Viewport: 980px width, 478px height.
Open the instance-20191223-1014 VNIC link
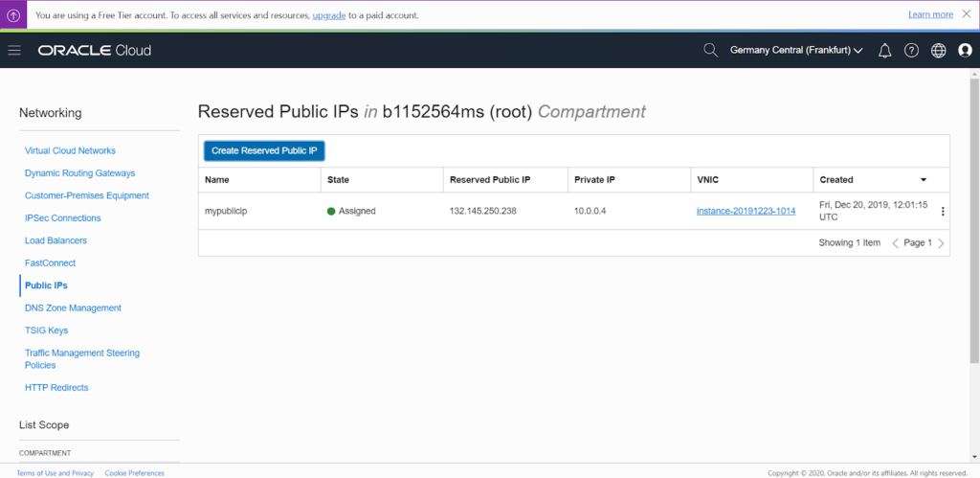click(x=746, y=211)
